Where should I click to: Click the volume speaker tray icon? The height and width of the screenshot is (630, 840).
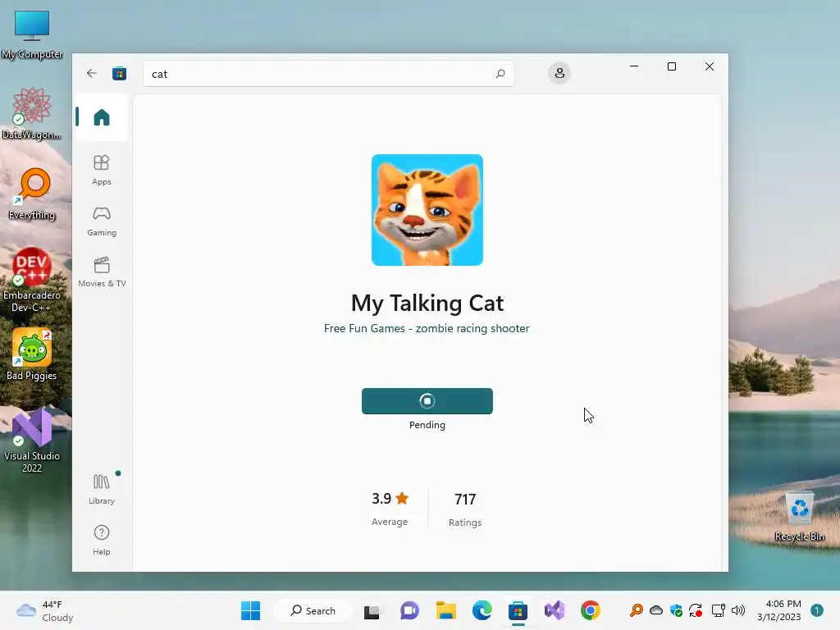tap(738, 610)
